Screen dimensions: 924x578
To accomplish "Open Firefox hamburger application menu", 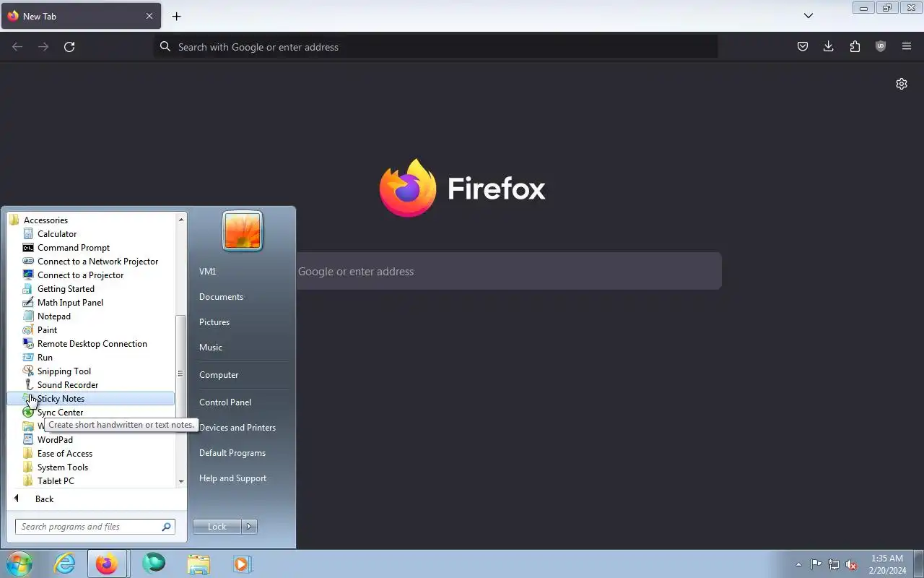I will [907, 47].
